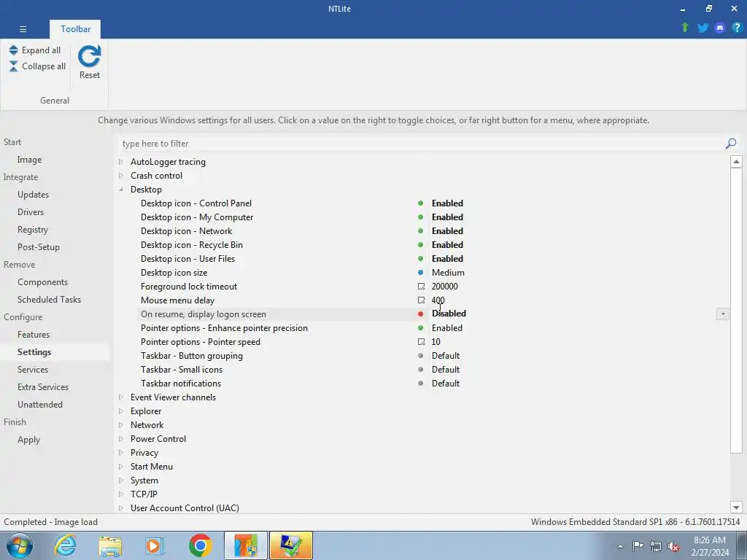Click the Expand all icon
This screenshot has width=747, height=560.
pos(13,50)
